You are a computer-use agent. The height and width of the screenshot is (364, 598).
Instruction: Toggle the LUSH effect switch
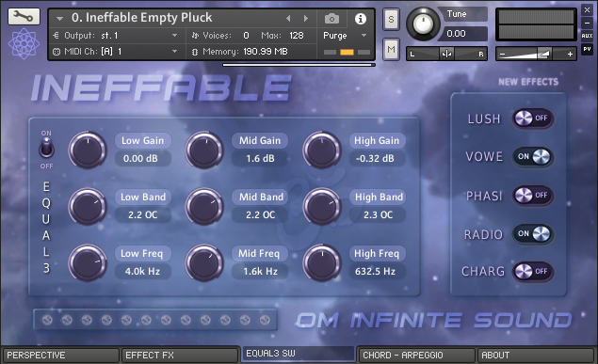pos(532,119)
